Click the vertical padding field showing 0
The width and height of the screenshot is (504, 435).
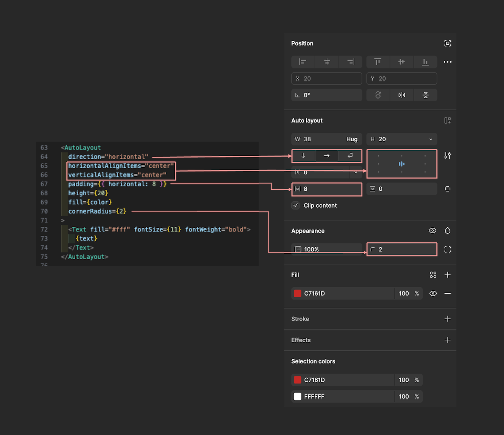401,189
